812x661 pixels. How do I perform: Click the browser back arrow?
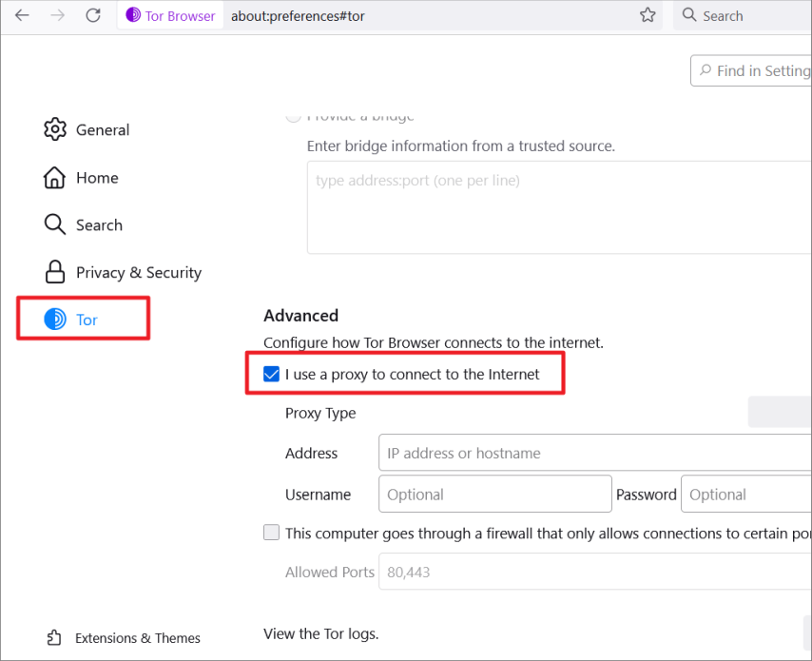[22, 15]
